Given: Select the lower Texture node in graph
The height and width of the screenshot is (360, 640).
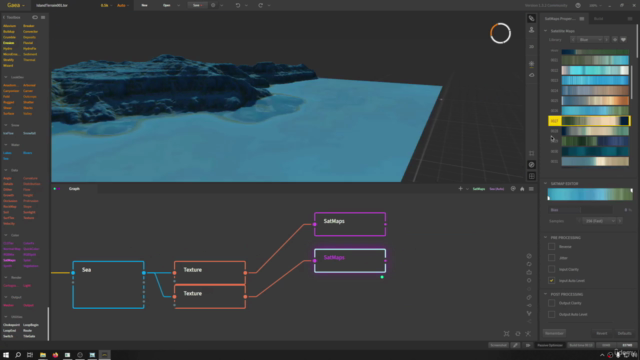Looking at the screenshot, I should click(210, 297).
